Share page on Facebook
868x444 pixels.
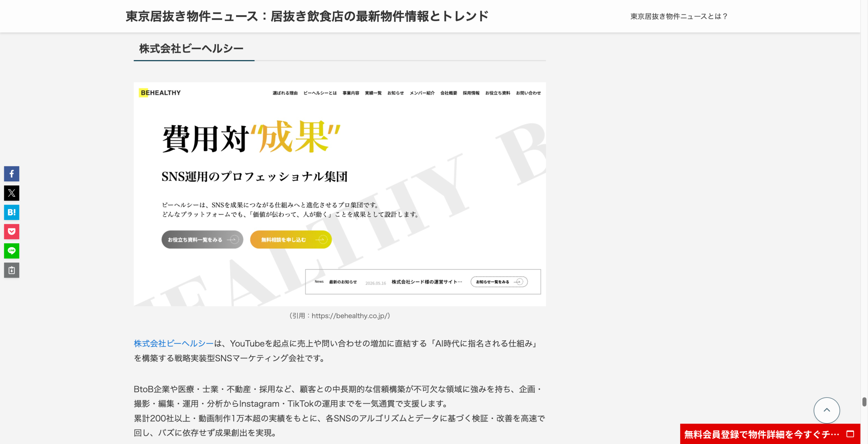pos(12,174)
